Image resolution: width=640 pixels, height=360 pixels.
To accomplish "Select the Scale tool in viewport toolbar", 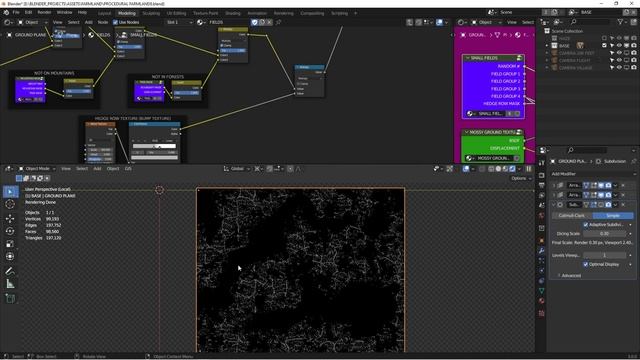I will pos(10,244).
